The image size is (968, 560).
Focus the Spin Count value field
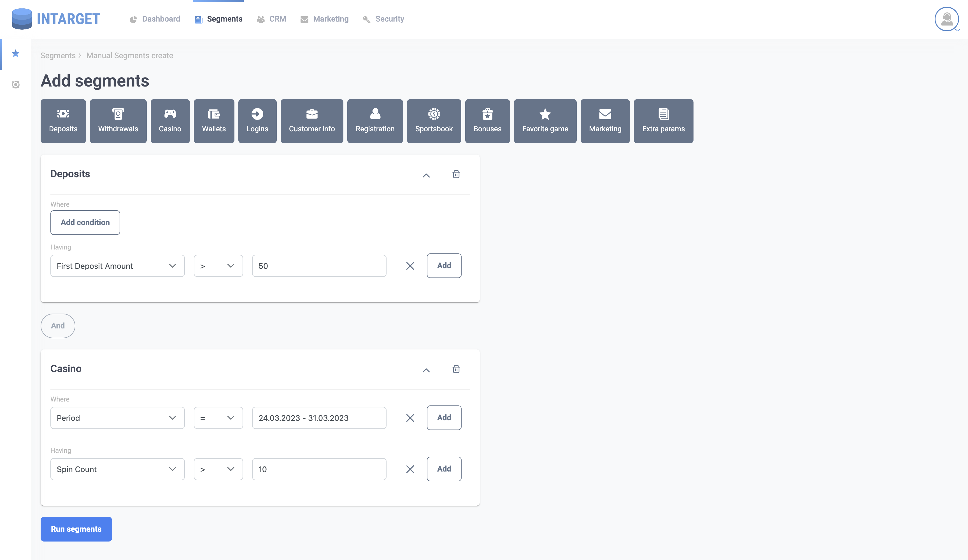[x=319, y=469]
